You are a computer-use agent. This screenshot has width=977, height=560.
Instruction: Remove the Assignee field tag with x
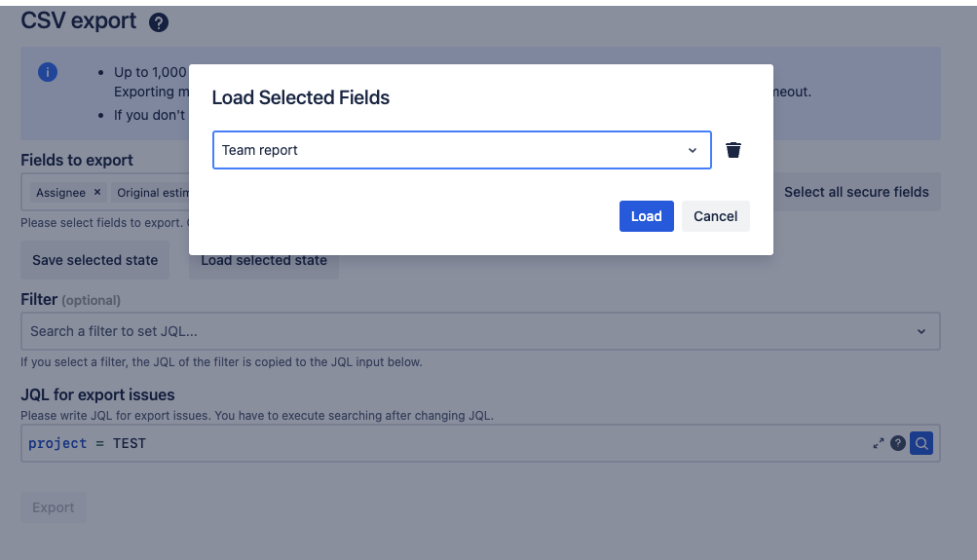coord(97,193)
